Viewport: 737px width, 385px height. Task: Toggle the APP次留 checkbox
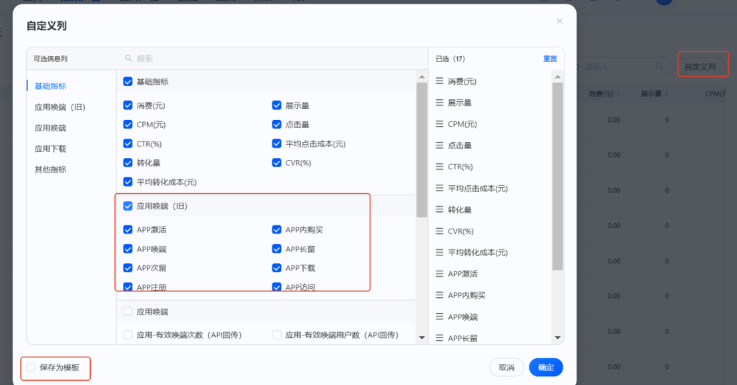tap(128, 268)
